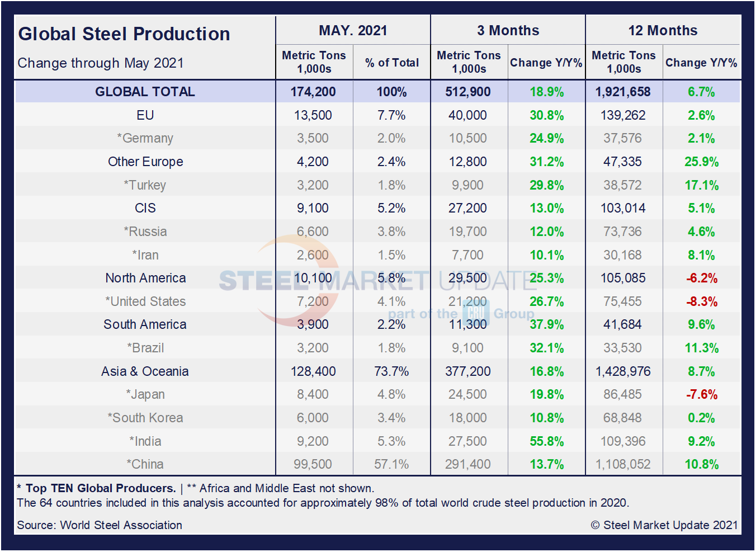Select the 3 Months column header
Screen dimensions: 756x552
click(508, 31)
